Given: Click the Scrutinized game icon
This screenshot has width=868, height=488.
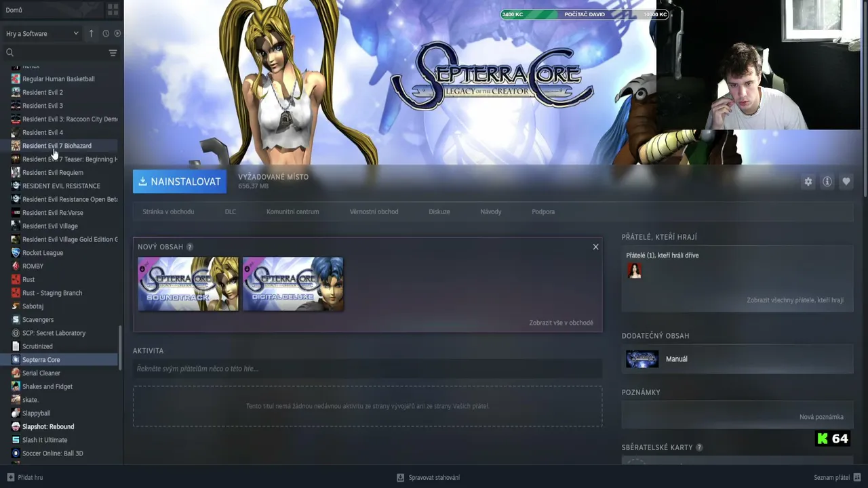Looking at the screenshot, I should [x=16, y=346].
